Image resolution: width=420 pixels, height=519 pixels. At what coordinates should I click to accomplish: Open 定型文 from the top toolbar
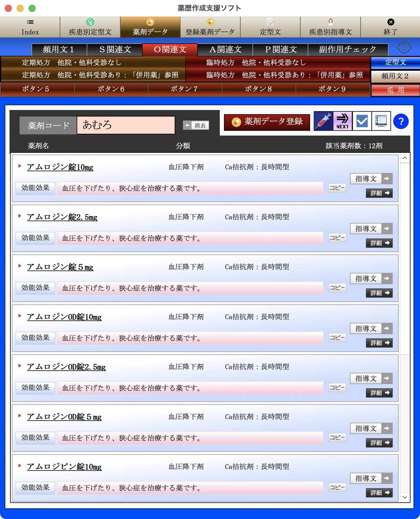(x=270, y=27)
